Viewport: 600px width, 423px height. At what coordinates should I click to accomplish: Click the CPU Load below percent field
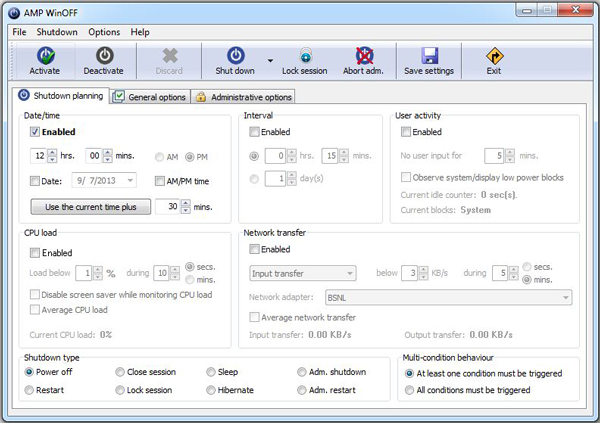[x=83, y=273]
